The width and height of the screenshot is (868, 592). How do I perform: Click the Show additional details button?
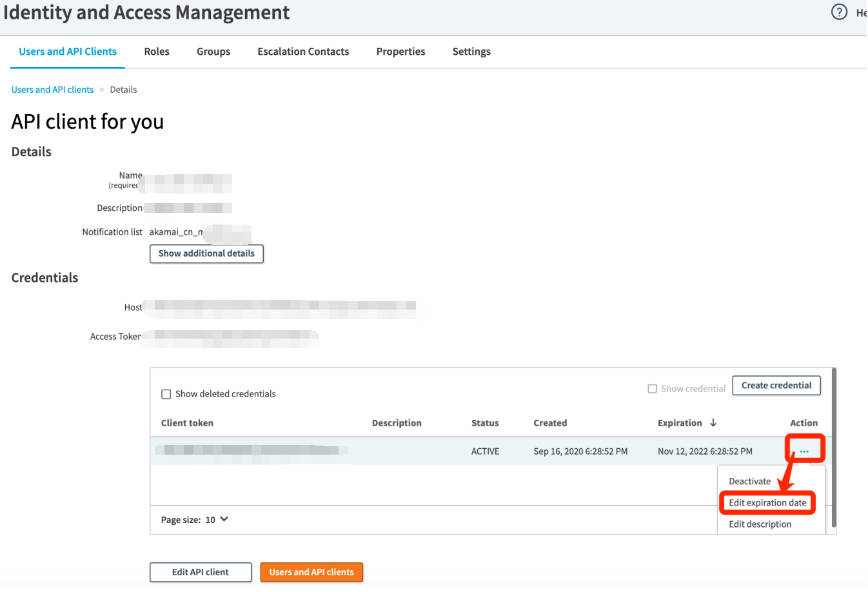tap(206, 253)
